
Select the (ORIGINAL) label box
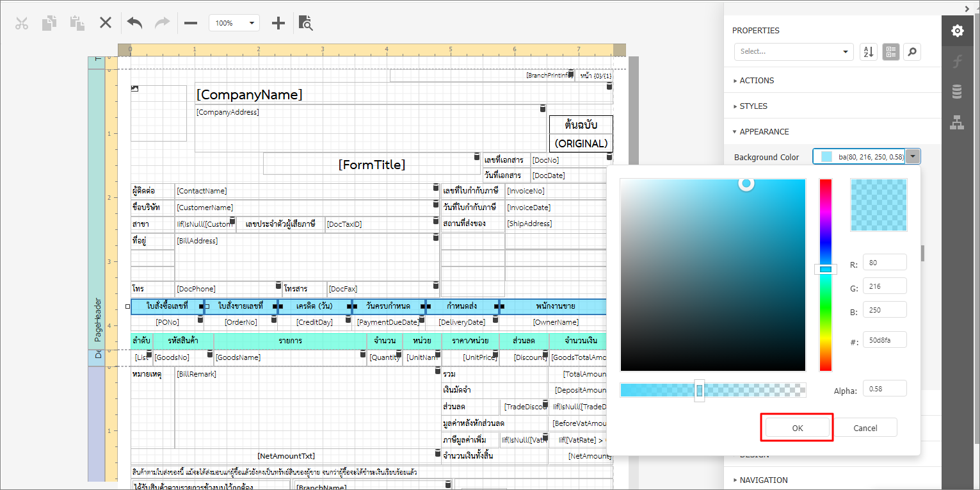(581, 143)
